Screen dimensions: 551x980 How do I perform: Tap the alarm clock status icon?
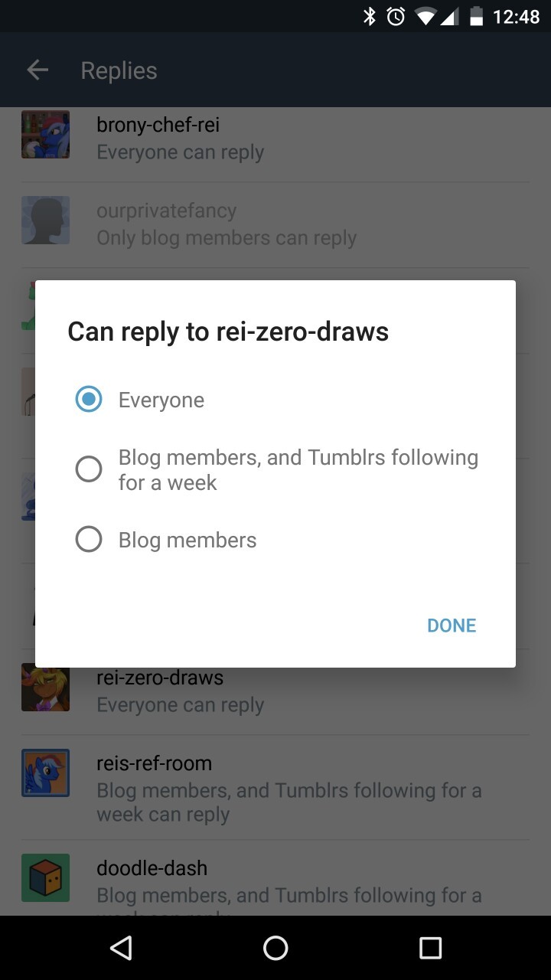coord(396,16)
